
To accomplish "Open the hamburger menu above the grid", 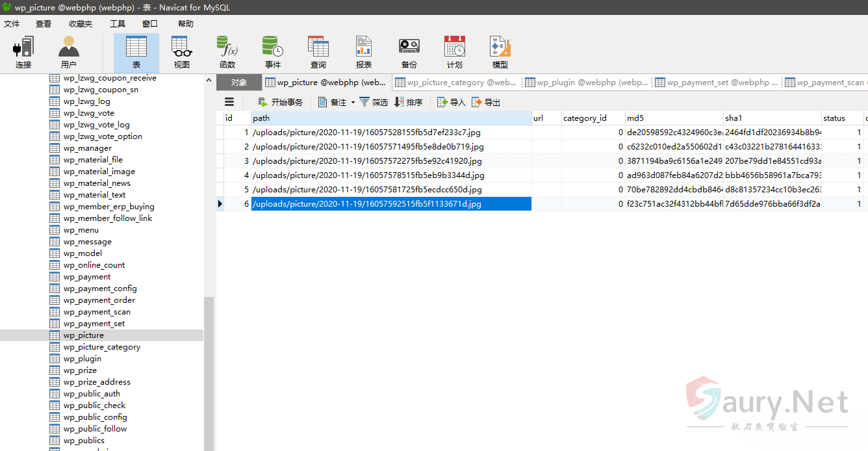I will (x=229, y=102).
